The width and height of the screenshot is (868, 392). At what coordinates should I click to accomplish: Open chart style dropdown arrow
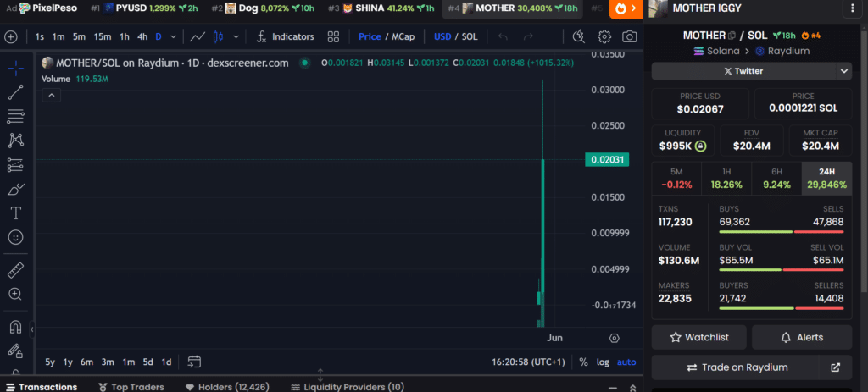[236, 37]
